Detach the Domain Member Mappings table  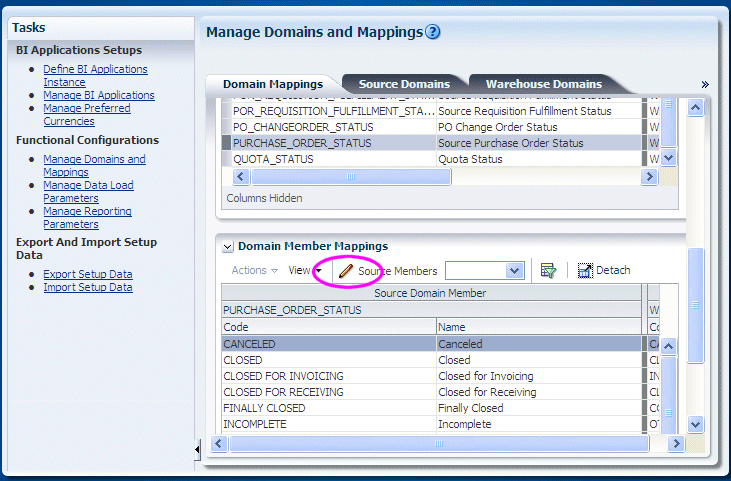[604, 270]
